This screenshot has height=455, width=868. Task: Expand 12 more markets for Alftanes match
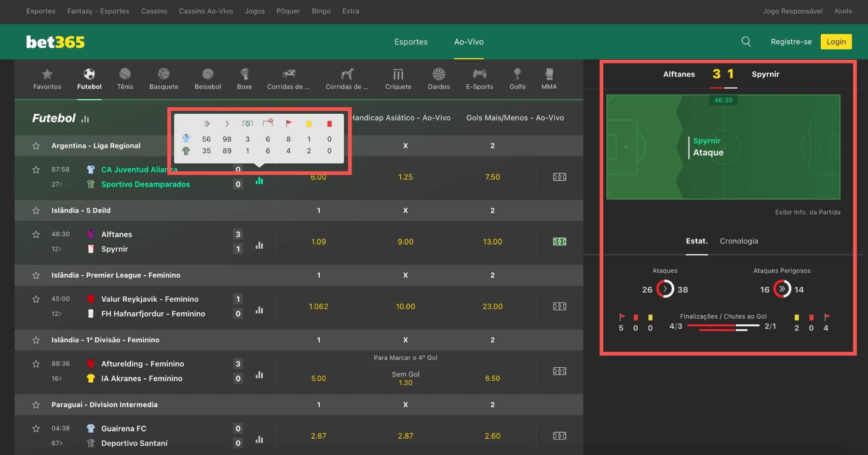(57, 249)
